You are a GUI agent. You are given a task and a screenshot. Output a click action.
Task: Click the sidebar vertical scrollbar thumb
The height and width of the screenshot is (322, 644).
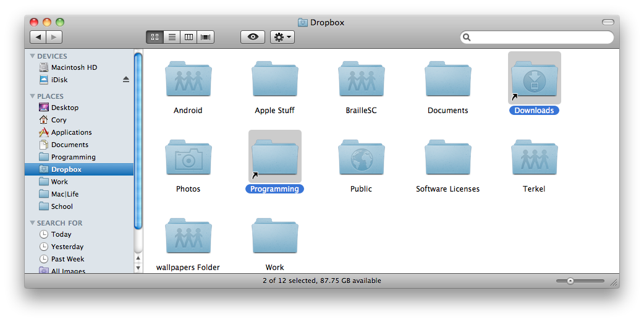point(138,140)
